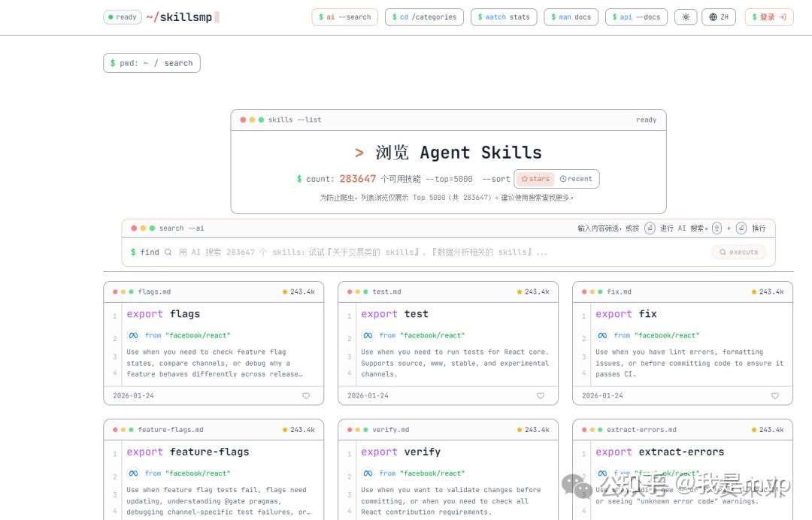Click the extract-errors.md file name
Image resolution: width=812 pixels, height=520 pixels.
(x=641, y=430)
